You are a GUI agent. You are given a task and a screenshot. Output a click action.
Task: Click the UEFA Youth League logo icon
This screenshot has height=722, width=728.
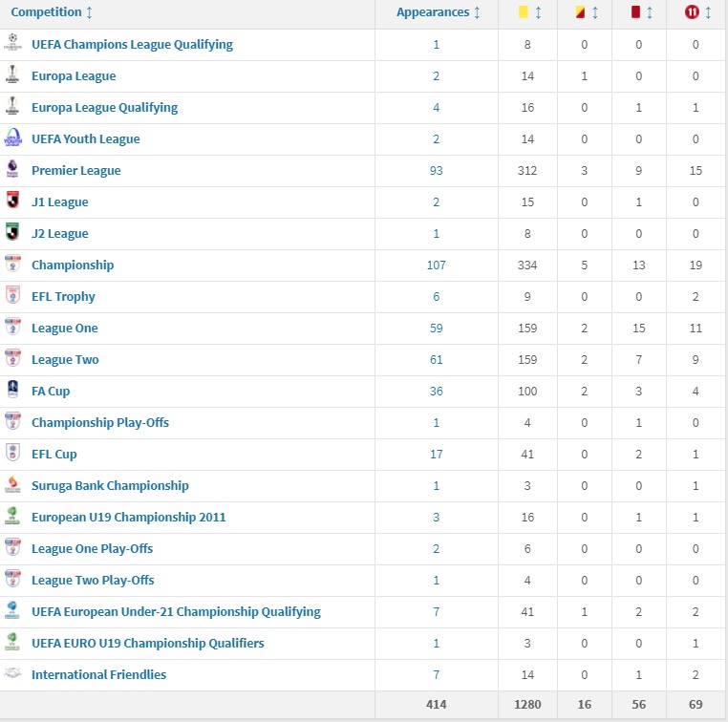click(12, 138)
